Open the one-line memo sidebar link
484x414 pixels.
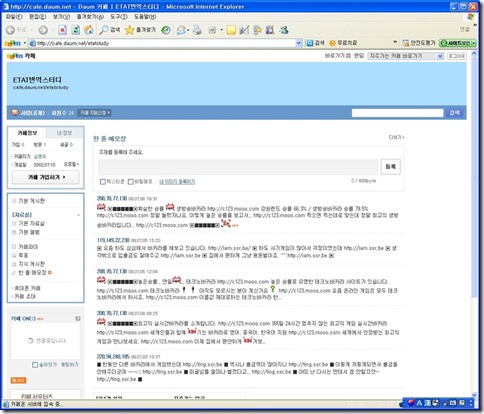pos(32,273)
